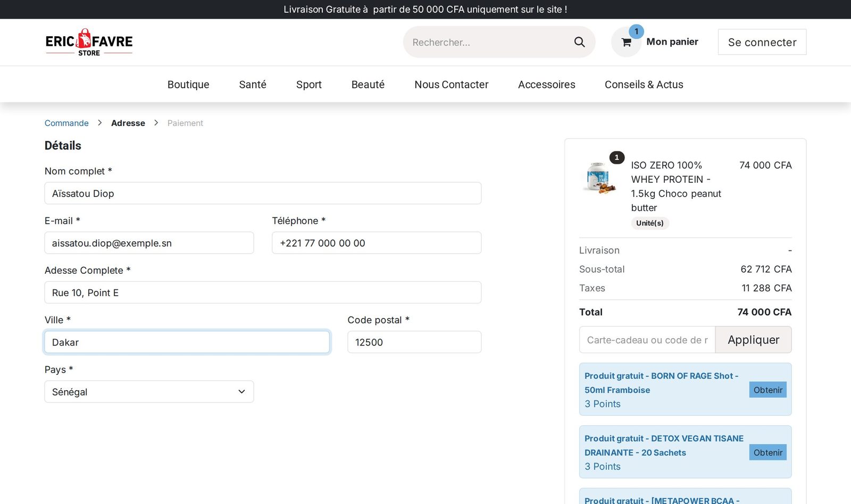This screenshot has width=851, height=504.
Task: Obtain the BORN OF RAGE Shot reward
Action: [768, 390]
